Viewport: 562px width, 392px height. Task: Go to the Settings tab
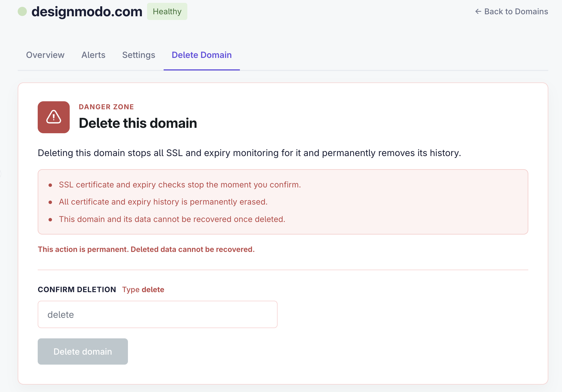point(139,55)
